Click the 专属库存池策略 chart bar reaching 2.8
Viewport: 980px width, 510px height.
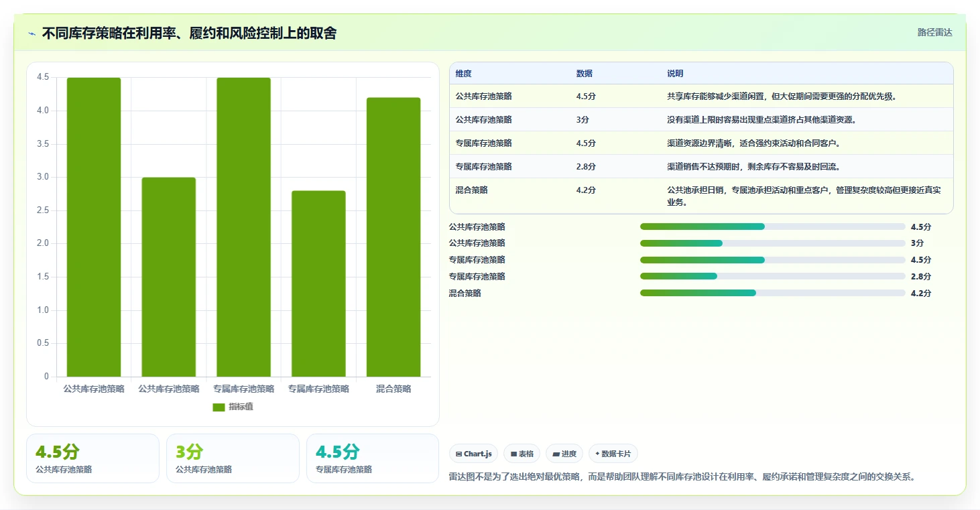pyautogui.click(x=318, y=283)
